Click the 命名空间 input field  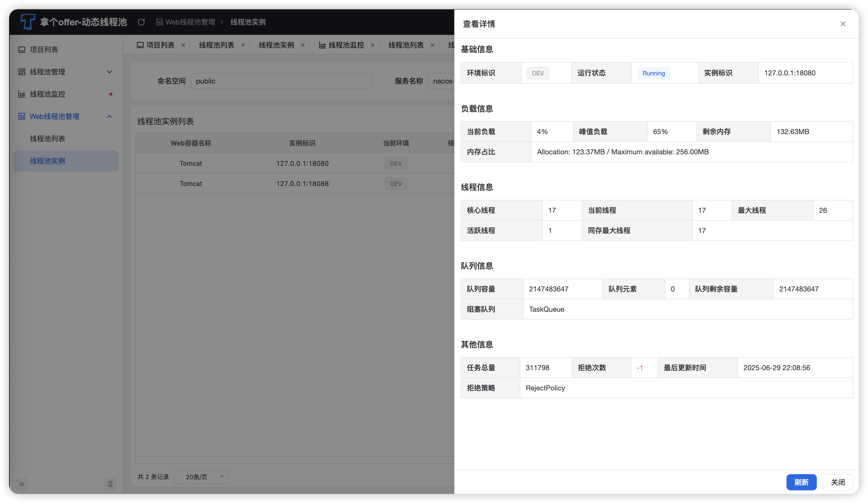pos(281,81)
